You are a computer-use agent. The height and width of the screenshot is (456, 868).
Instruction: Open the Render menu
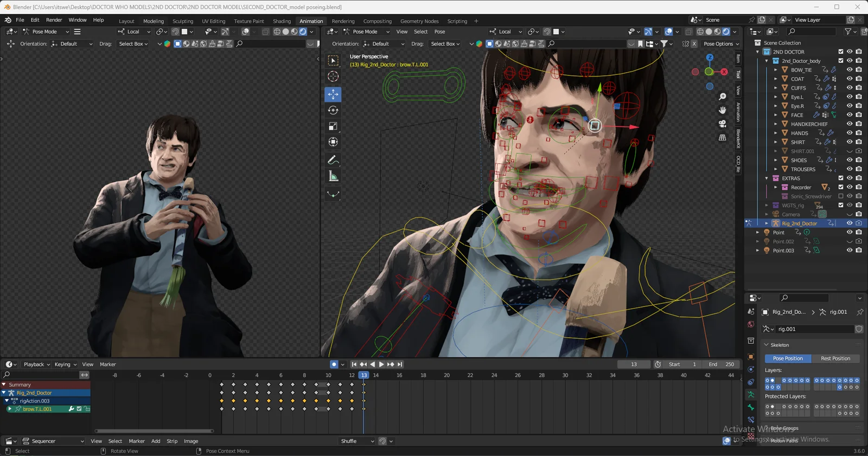(x=54, y=20)
